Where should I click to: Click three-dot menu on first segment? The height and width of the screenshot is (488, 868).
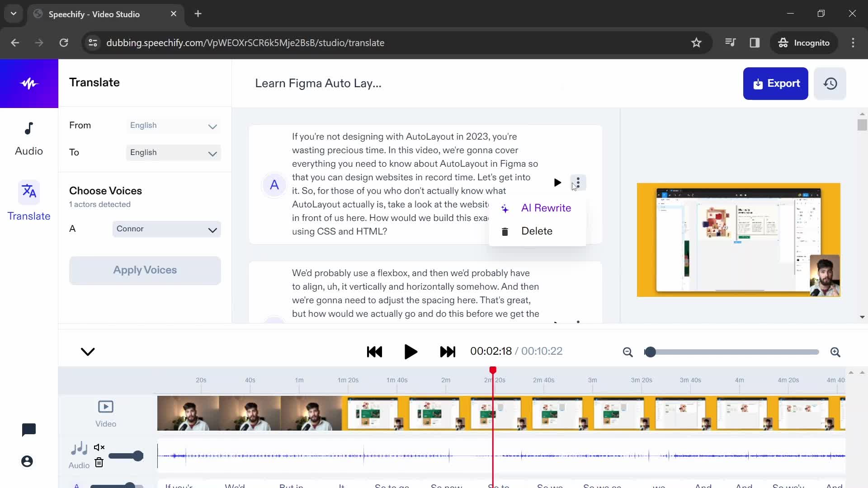pos(578,183)
